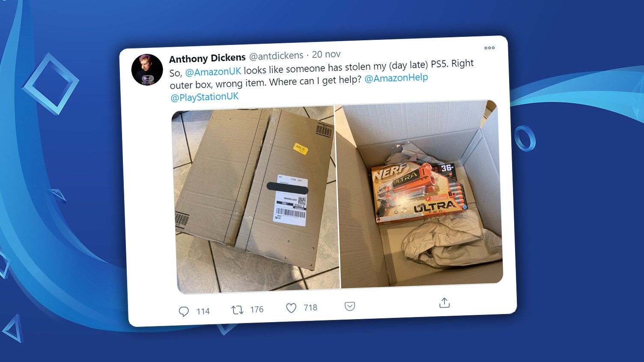
Task: Open the @AmazonUK mention link
Action: tap(213, 71)
